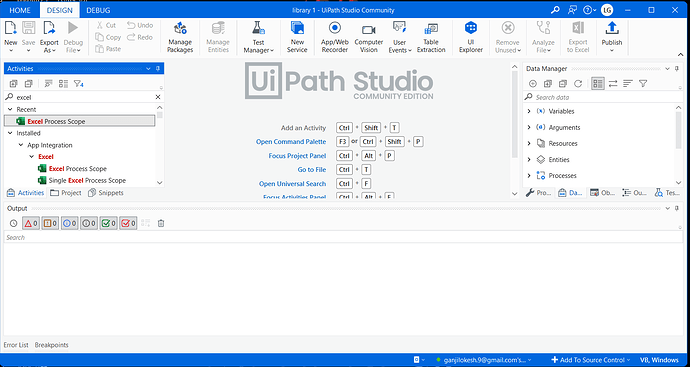This screenshot has height=367, width=690.
Task: Open the User Events menu
Action: [400, 37]
